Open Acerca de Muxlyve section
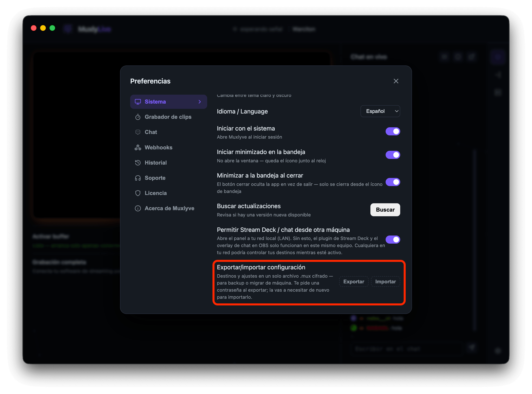This screenshot has width=532, height=394. (x=168, y=208)
